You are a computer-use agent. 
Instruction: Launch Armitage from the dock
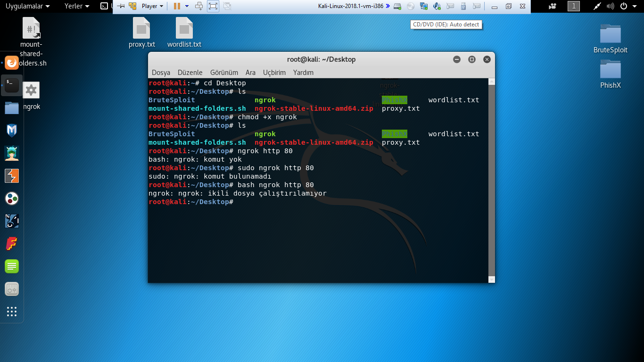point(12,153)
